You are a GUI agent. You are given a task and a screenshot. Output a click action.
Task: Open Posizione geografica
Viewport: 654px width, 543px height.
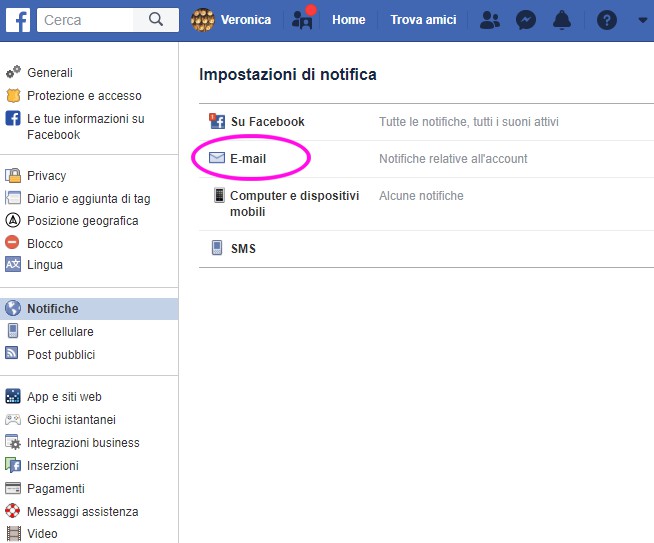(83, 221)
